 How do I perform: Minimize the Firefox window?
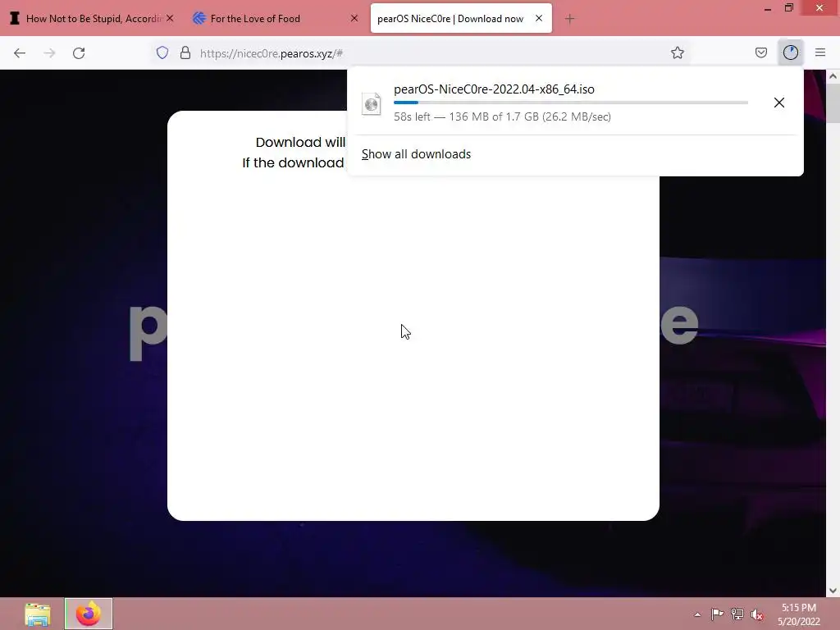point(767,8)
